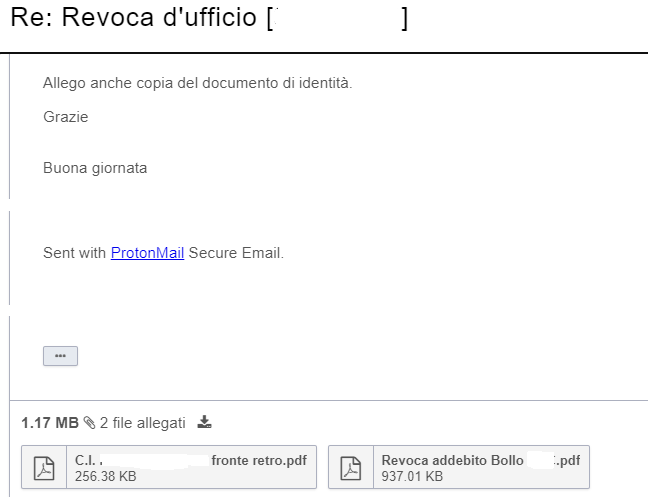The image size is (648, 497).
Task: Click PDF icon of Revoca addebito Bollo attachment
Action: pyautogui.click(x=351, y=467)
